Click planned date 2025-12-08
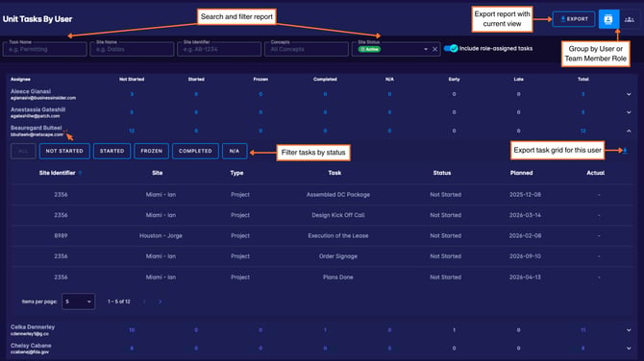 (525, 195)
